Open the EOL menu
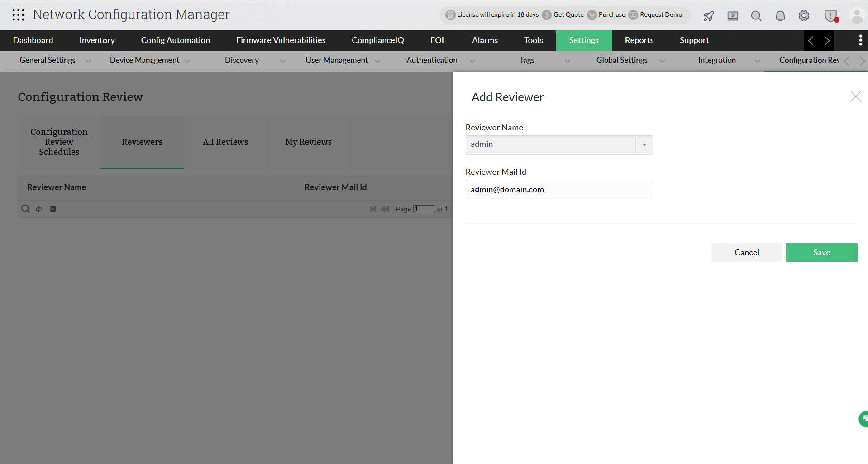Viewport: 868px width, 464px height. coord(438,41)
